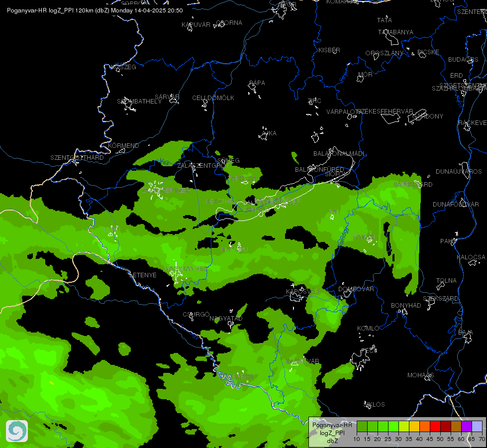Click the SZOMBATHELY city label
The height and width of the screenshot is (448, 487).
139,102
